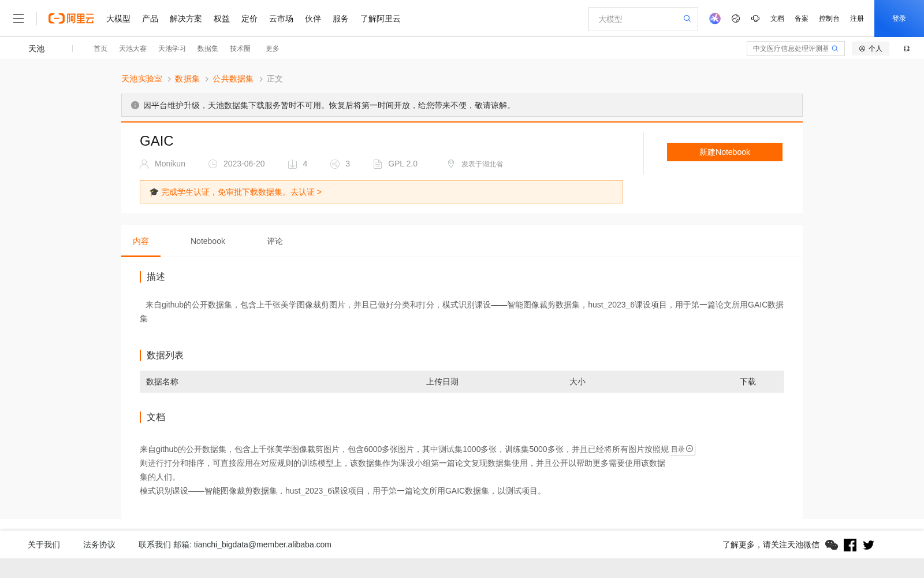
Task: Open the 个人 personal dropdown
Action: (870, 49)
